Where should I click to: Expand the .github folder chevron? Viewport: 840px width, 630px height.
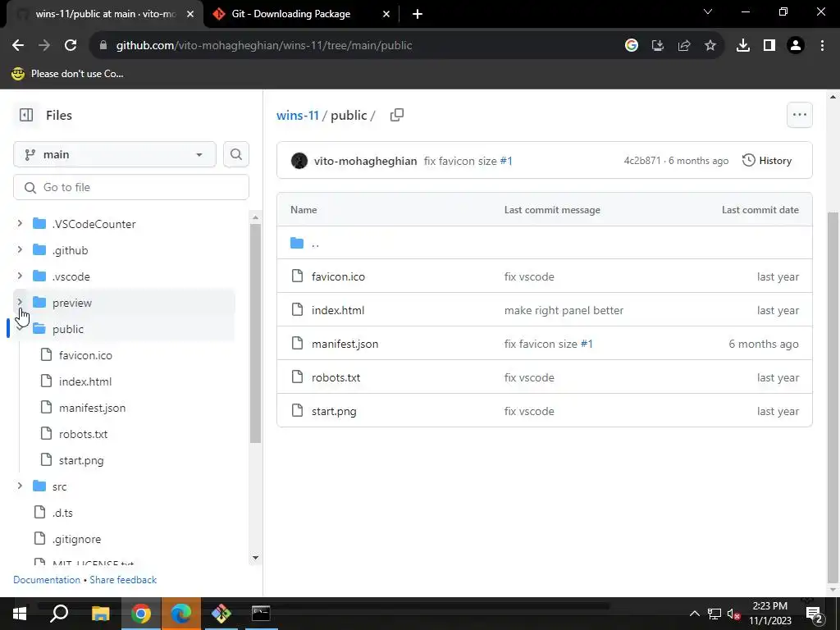[x=20, y=249]
